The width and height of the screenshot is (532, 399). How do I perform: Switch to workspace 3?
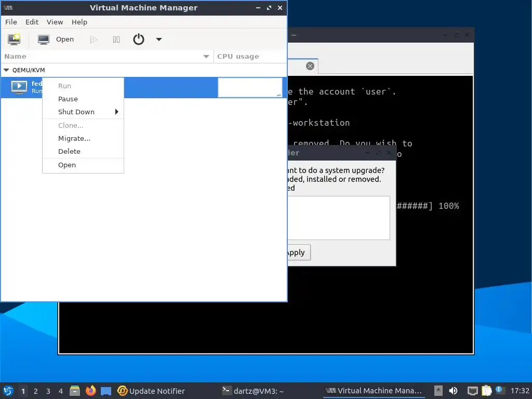click(48, 391)
